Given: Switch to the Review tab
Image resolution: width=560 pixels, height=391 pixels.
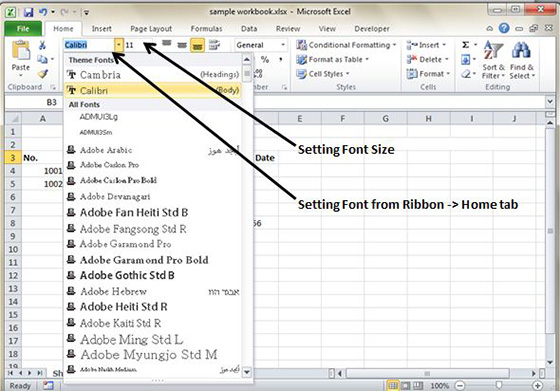Looking at the screenshot, I should [x=288, y=29].
